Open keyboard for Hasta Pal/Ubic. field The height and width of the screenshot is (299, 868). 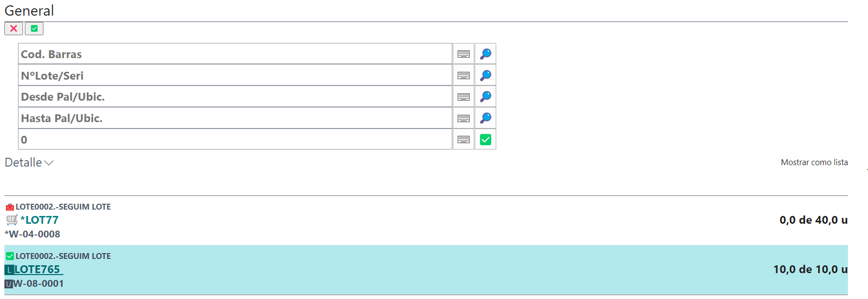pyautogui.click(x=464, y=118)
